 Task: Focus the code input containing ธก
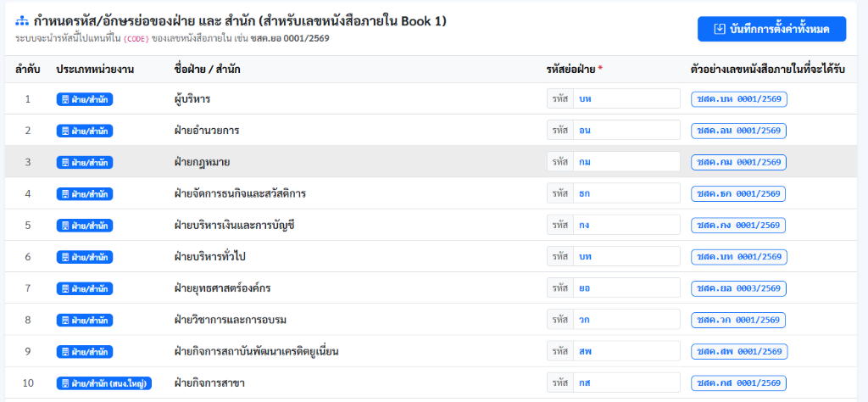626,193
